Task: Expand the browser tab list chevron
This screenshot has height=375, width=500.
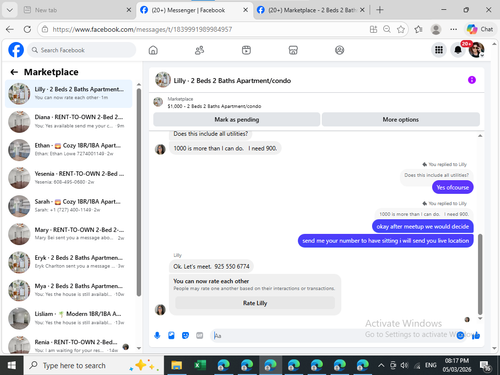Action: (x=10, y=10)
